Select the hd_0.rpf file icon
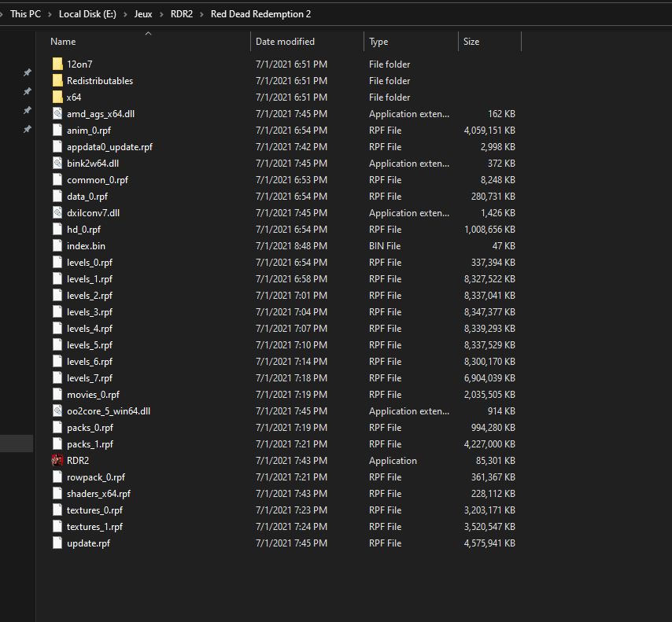Image resolution: width=672 pixels, height=622 pixels. click(x=57, y=229)
